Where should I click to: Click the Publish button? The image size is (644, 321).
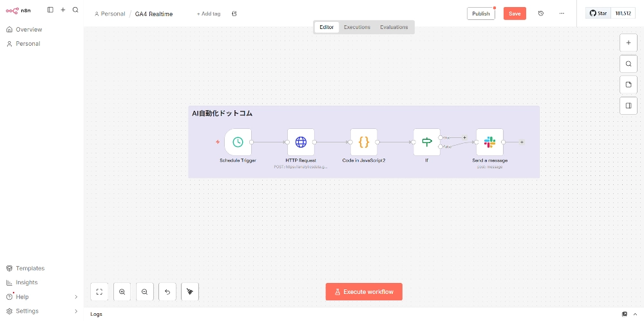point(480,14)
